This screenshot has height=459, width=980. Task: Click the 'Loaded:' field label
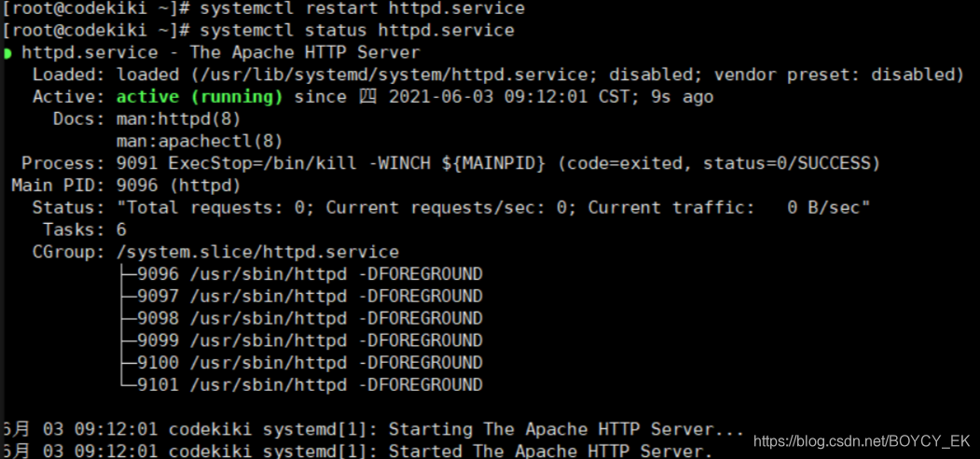[x=69, y=75]
